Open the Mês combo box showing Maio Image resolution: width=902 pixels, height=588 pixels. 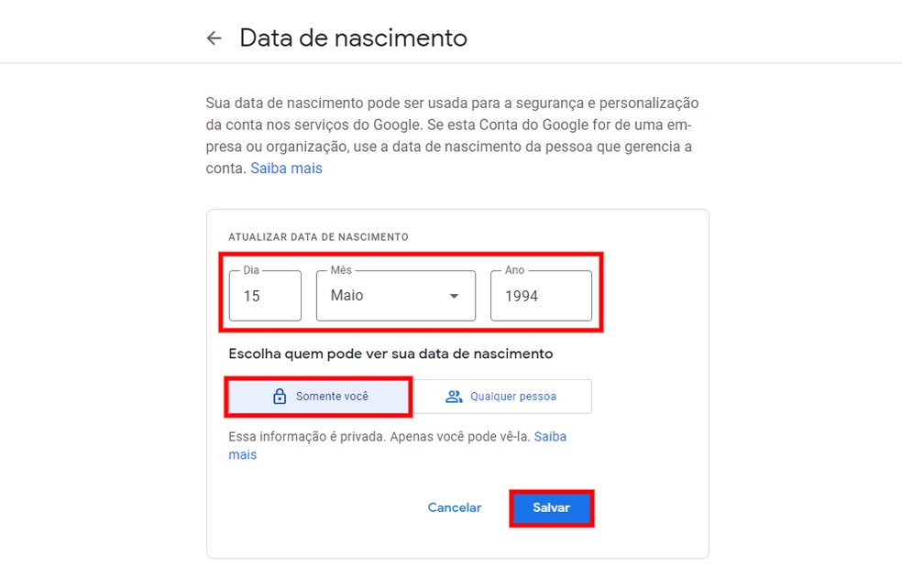385,296
